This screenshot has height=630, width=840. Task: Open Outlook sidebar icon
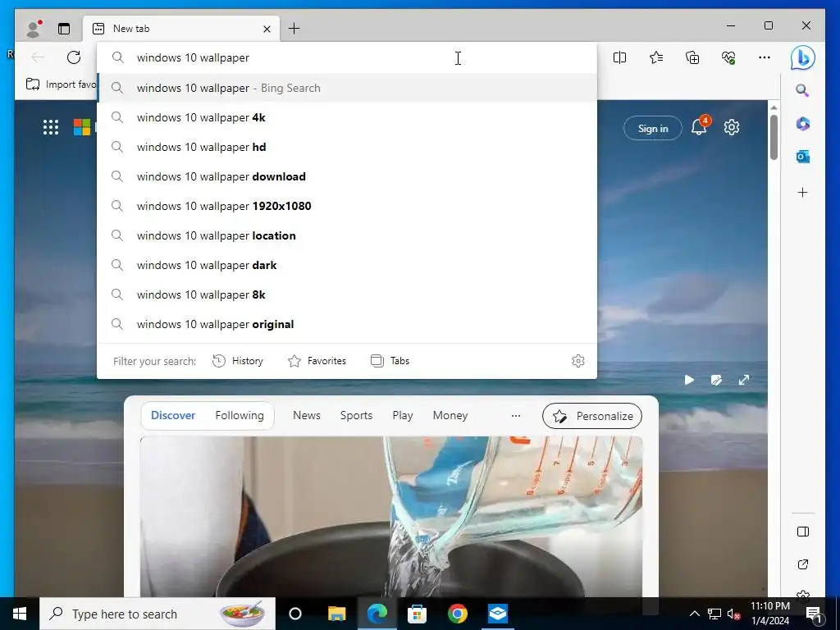802,157
